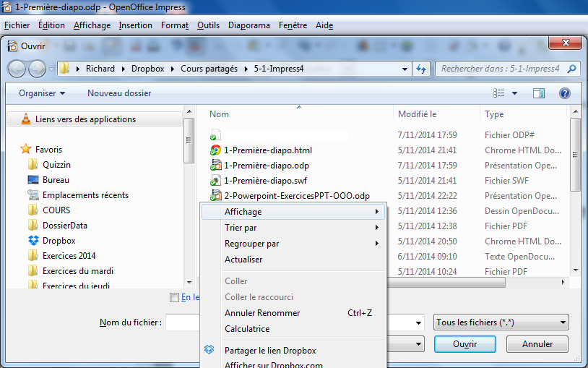Select DossierData in Favoris
Screen dimensions: 588x368
click(x=65, y=226)
